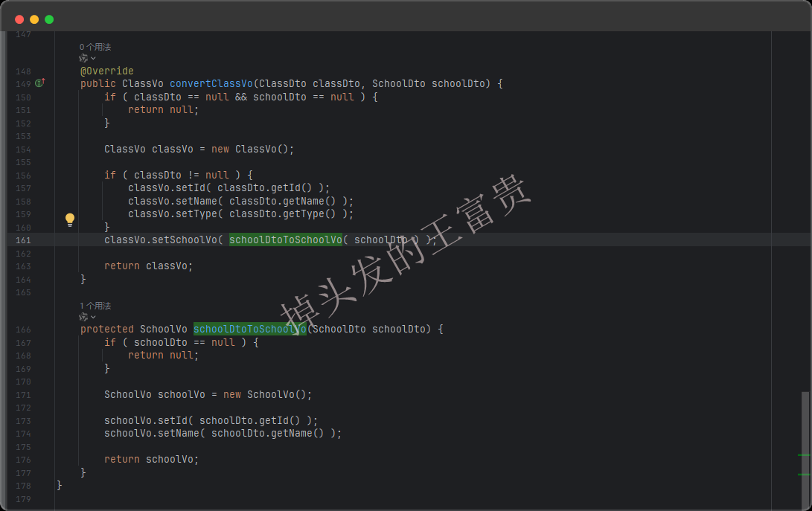This screenshot has height=511, width=812.
Task: Click line number 166 in the gutter
Action: 23,330
